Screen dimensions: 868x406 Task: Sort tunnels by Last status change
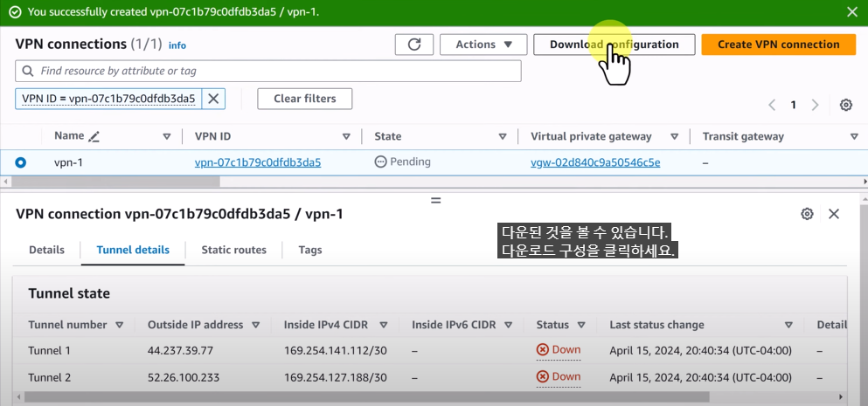click(x=788, y=326)
